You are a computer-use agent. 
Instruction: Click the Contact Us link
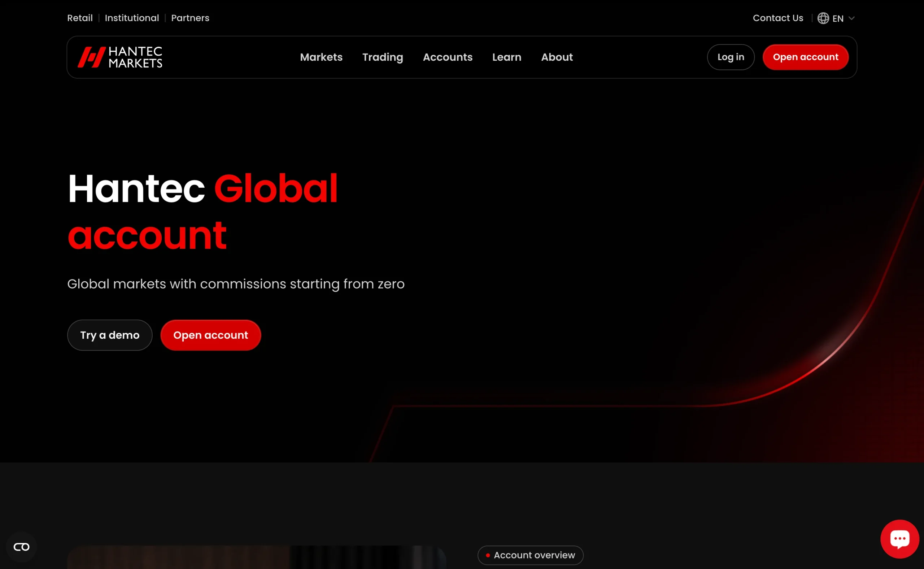[x=778, y=18]
